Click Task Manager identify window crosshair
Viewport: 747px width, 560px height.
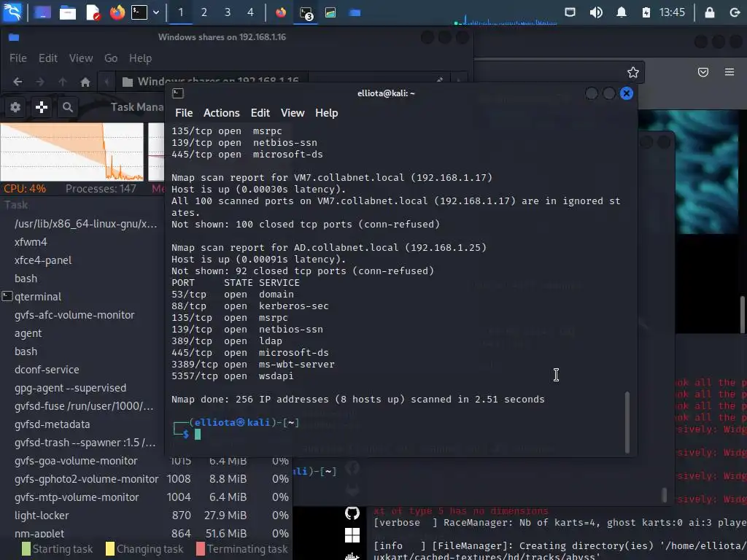[42, 107]
